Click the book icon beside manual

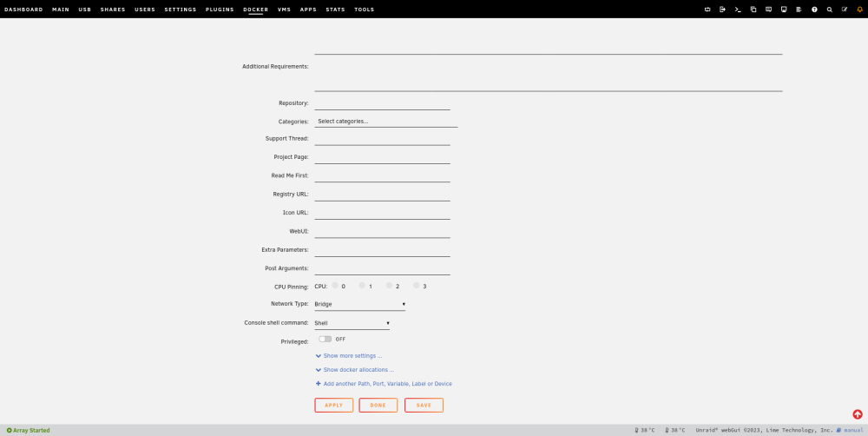point(839,431)
